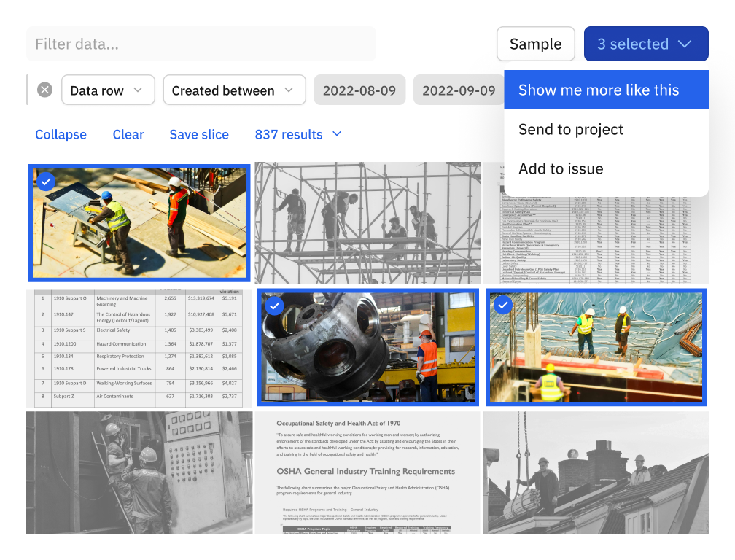The width and height of the screenshot is (735, 560).
Task: Open the Data row dropdown
Action: [x=107, y=90]
